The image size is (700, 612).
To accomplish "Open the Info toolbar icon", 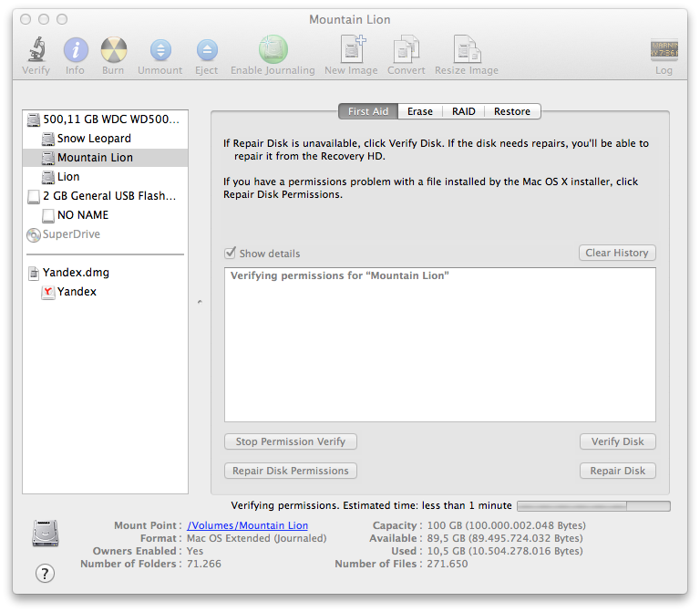I will click(x=76, y=51).
